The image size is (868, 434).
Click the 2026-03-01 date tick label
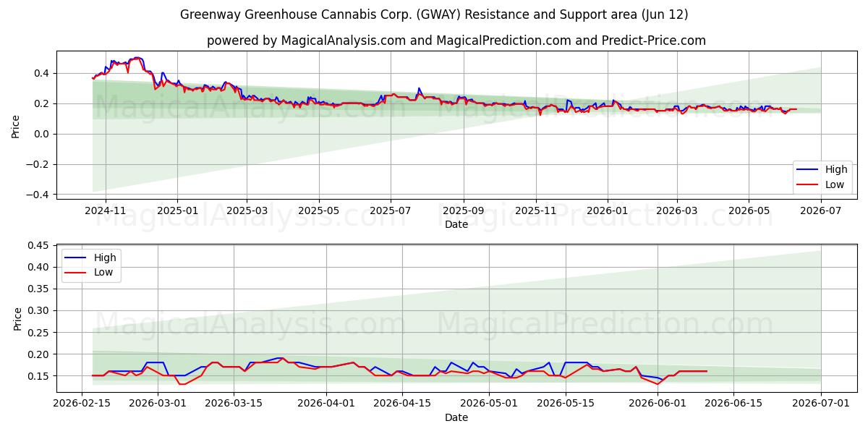click(158, 404)
